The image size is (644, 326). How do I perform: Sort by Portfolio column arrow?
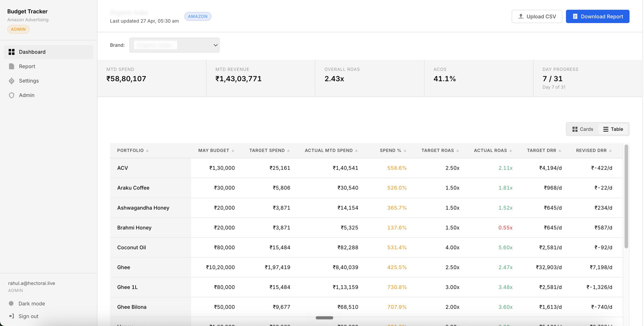[x=147, y=151]
